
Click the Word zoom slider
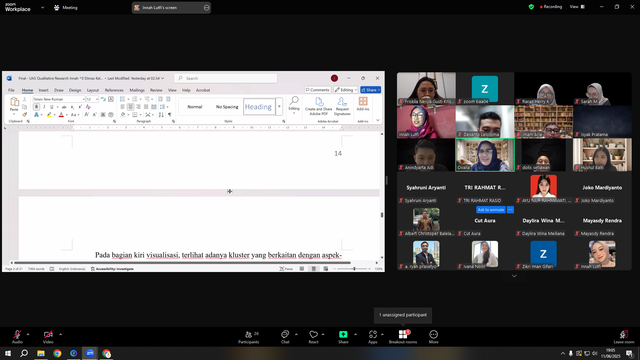(x=354, y=269)
